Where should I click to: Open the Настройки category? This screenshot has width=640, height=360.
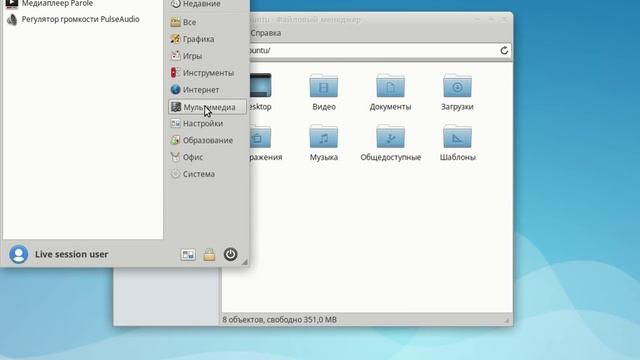point(207,123)
